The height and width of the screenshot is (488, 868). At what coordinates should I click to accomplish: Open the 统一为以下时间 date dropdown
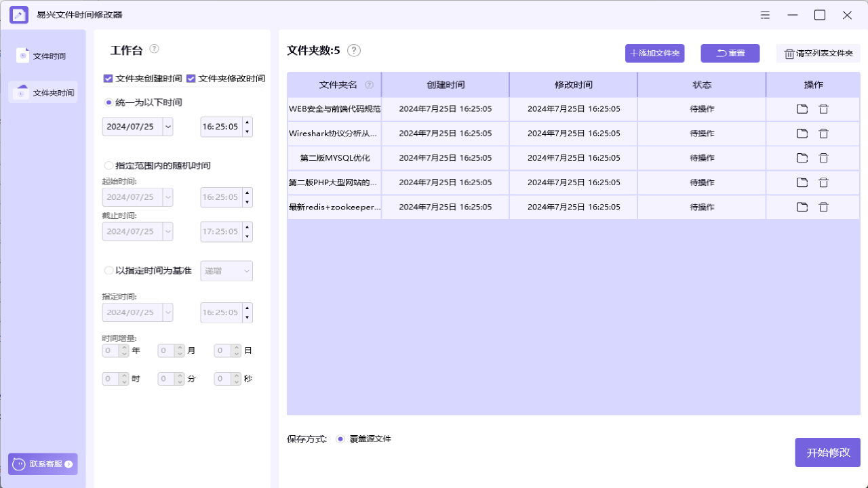click(x=166, y=127)
